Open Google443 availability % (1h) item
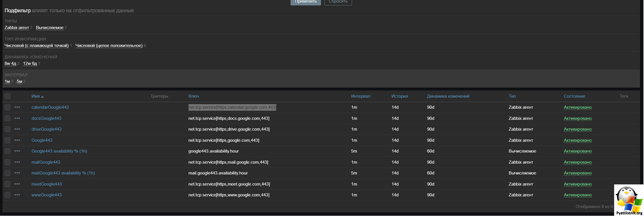644x216 pixels. 59,151
